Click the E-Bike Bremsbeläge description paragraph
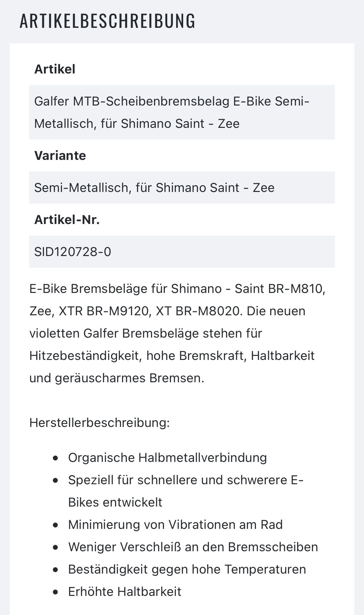This screenshot has height=615, width=364. 177,333
